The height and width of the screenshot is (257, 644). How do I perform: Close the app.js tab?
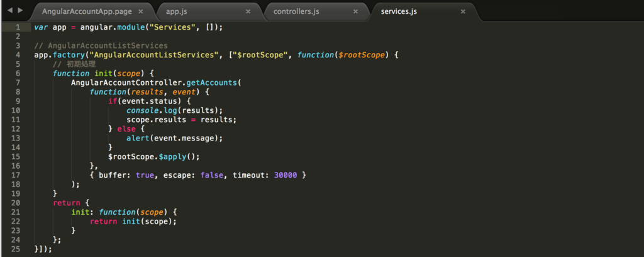click(x=248, y=11)
